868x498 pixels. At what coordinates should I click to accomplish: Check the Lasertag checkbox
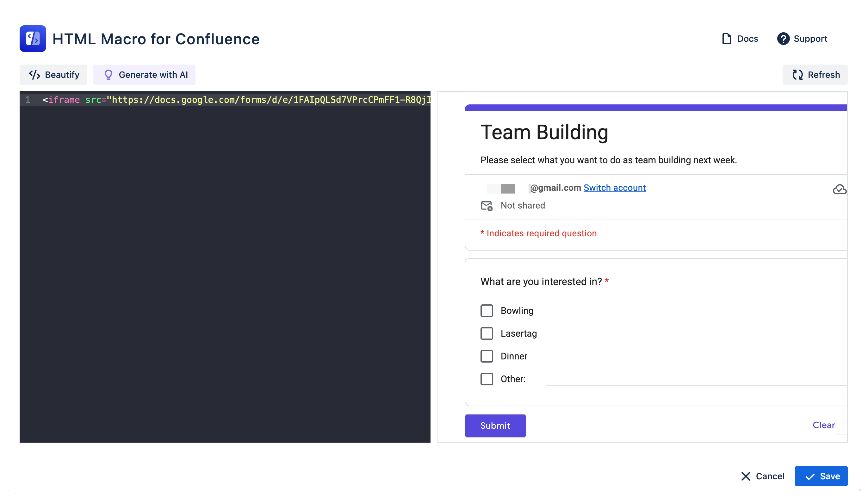click(x=487, y=333)
